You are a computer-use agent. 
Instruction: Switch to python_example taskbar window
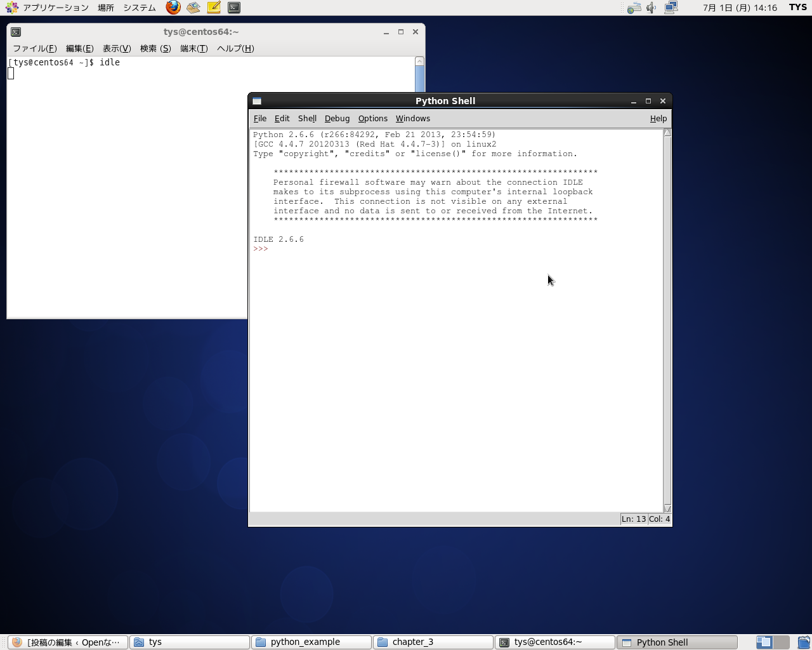(x=311, y=642)
